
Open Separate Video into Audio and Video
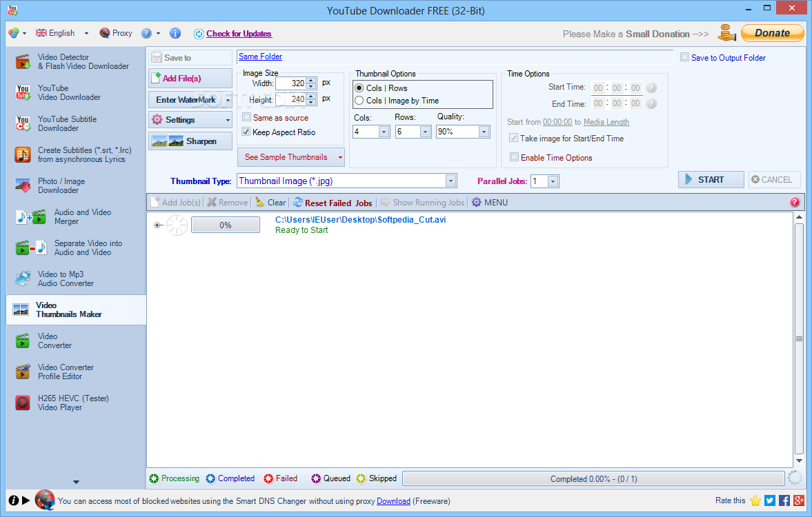(70, 248)
